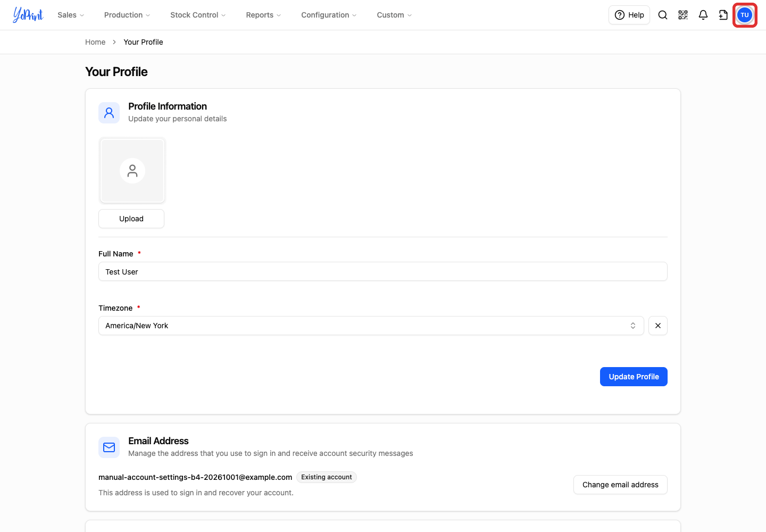Viewport: 766px width, 532px height.
Task: Go to Home breadcrumb link
Action: pyautogui.click(x=95, y=42)
